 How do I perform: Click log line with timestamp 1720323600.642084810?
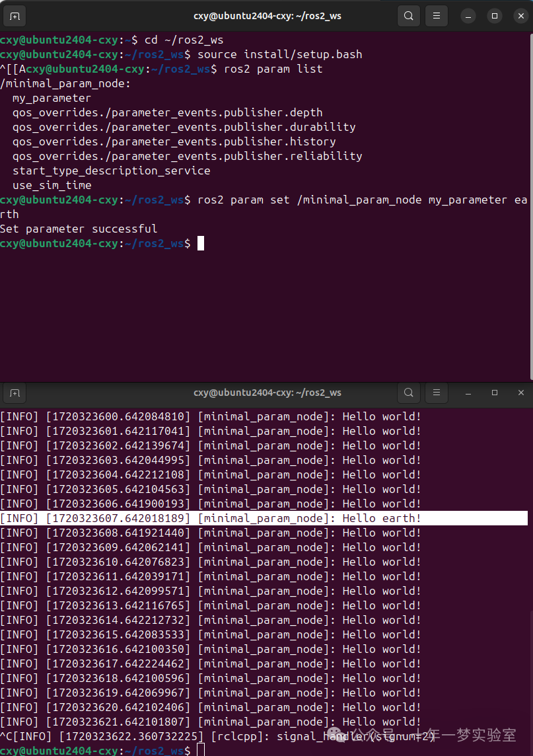211,416
